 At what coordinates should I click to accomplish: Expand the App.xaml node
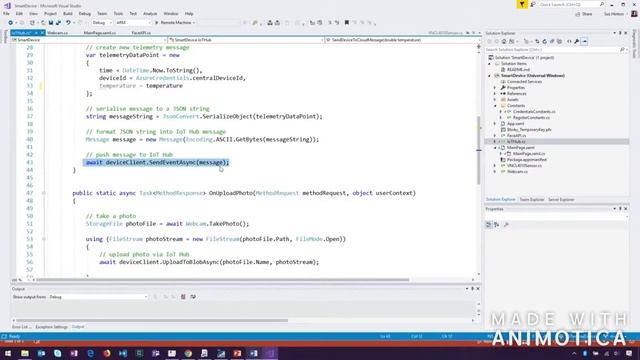[x=495, y=124]
